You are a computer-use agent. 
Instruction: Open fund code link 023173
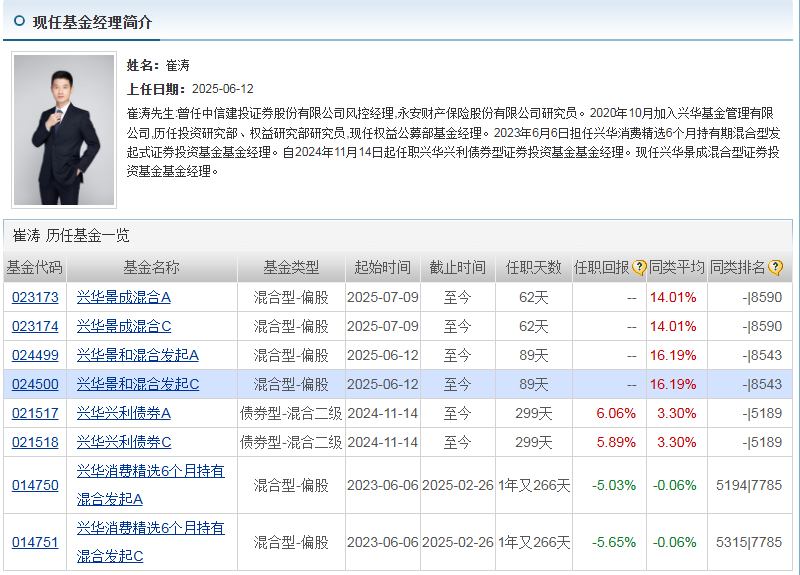coord(35,297)
